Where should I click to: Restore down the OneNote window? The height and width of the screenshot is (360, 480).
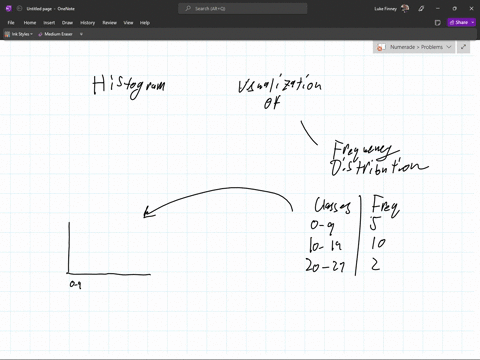[454, 9]
